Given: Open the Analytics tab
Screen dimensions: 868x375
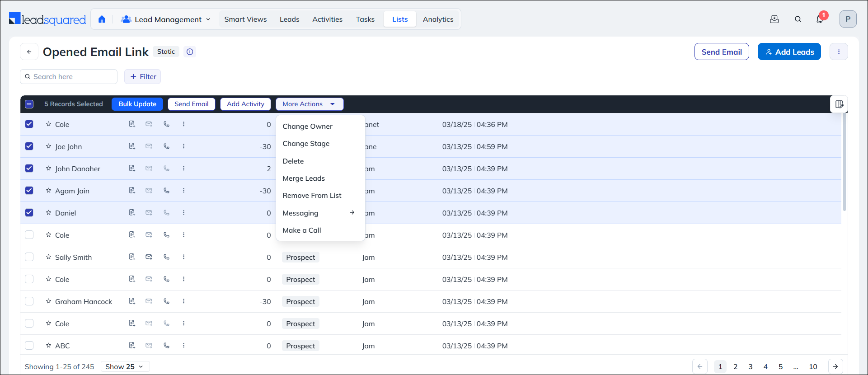Looking at the screenshot, I should coord(438,19).
